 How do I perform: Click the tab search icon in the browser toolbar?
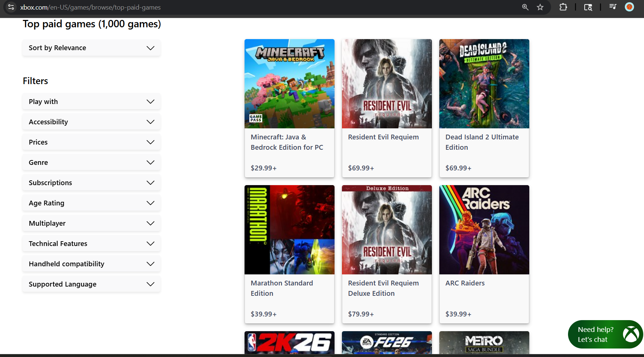pos(588,7)
